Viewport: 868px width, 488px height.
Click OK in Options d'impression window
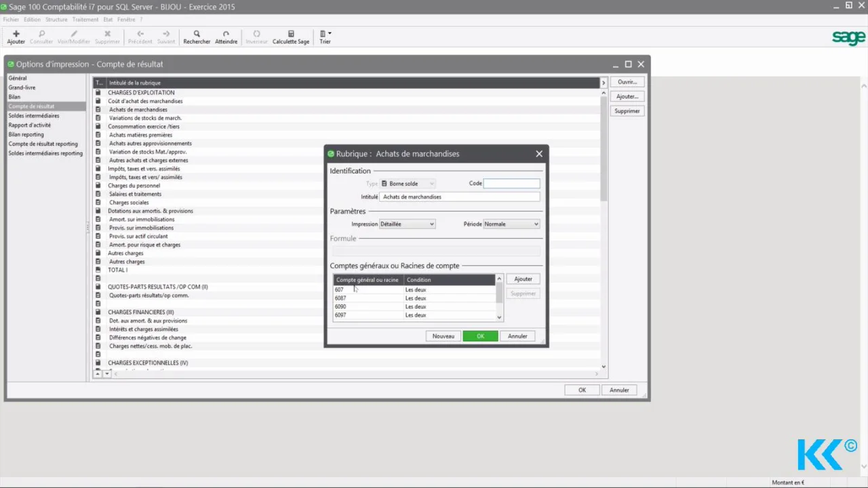(x=582, y=390)
